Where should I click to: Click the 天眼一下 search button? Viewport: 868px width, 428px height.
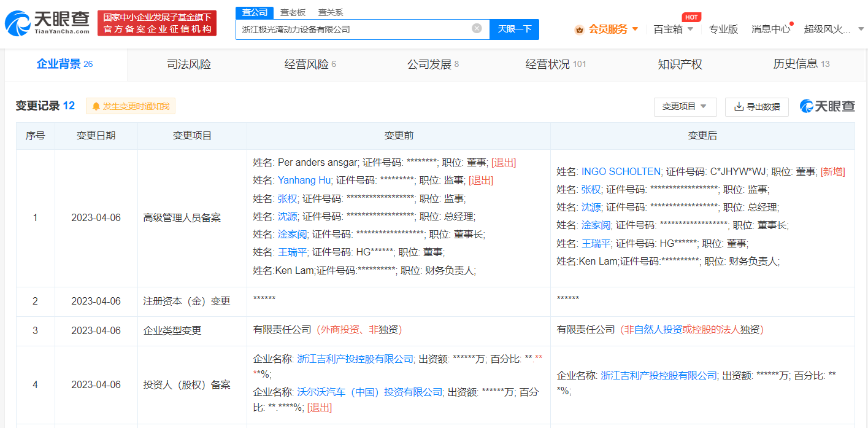[x=514, y=29]
